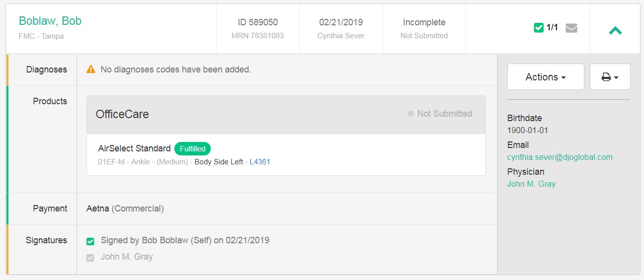This screenshot has width=644, height=280.
Task: Collapse the patient record with chevron
Action: [x=615, y=30]
